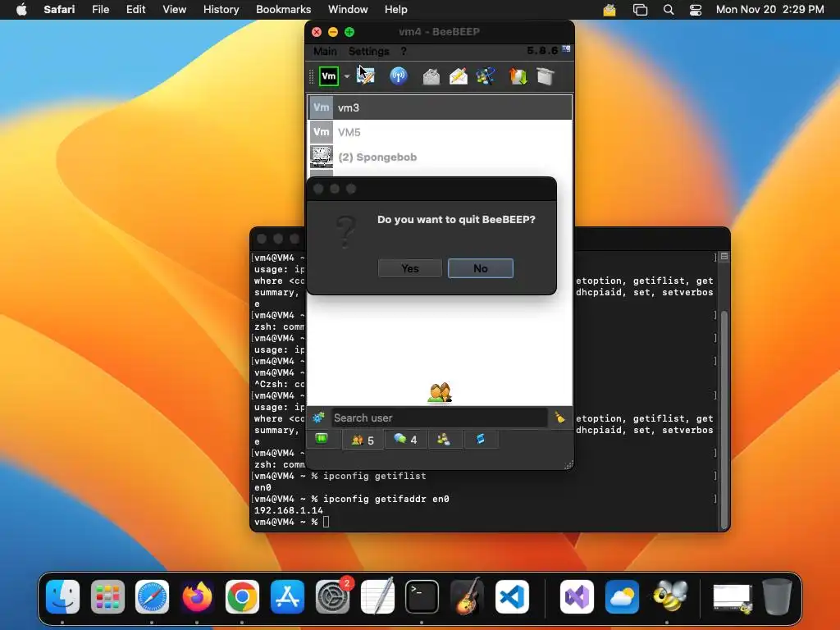
Task: Open the edit profile pencil icon
Action: point(366,75)
